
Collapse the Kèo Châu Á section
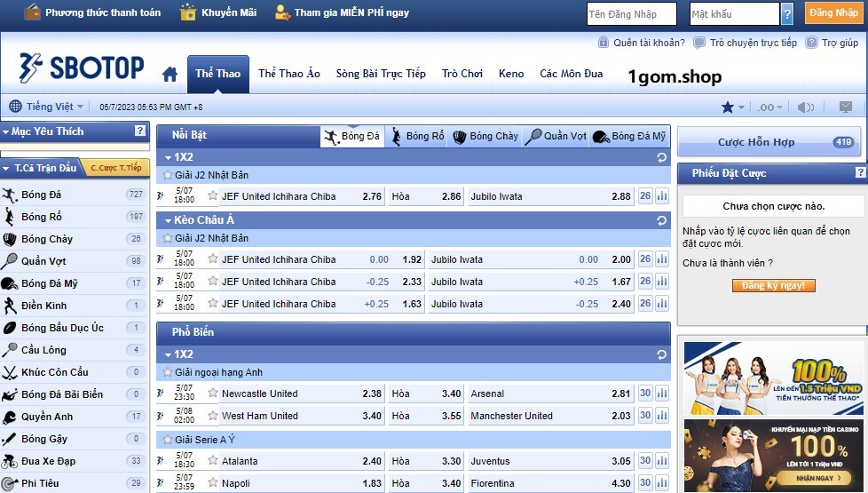coord(167,220)
